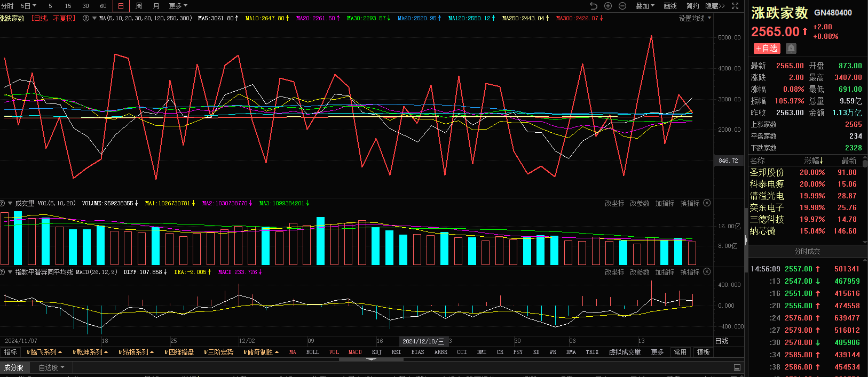Toggle the BOLL indicator on
The height and width of the screenshot is (377, 868).
click(312, 352)
